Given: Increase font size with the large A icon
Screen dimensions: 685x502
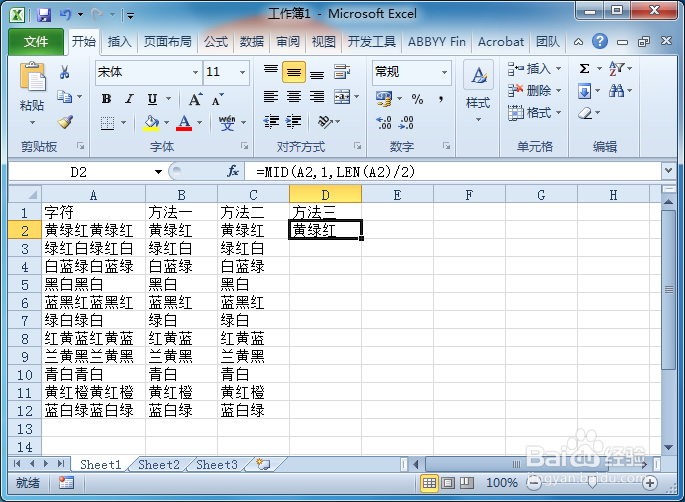Looking at the screenshot, I should [x=195, y=99].
